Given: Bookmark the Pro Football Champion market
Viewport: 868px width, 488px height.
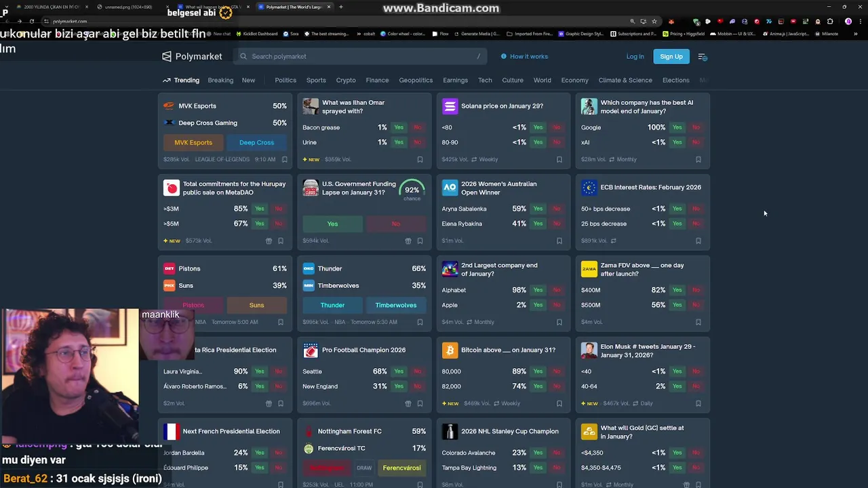Looking at the screenshot, I should (420, 403).
